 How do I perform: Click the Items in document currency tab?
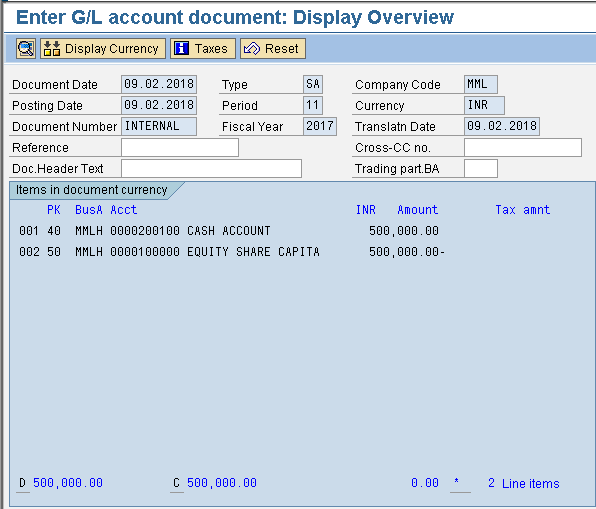coord(93,190)
